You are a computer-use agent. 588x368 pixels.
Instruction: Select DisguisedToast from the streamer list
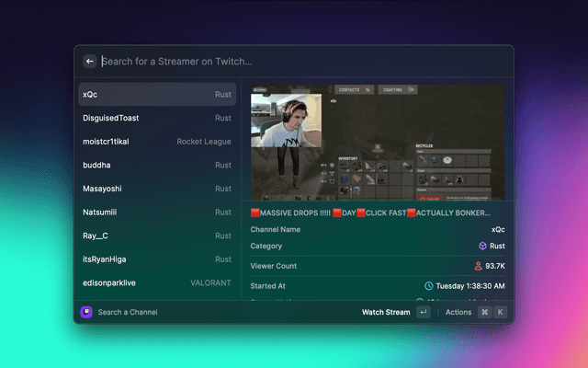point(156,118)
